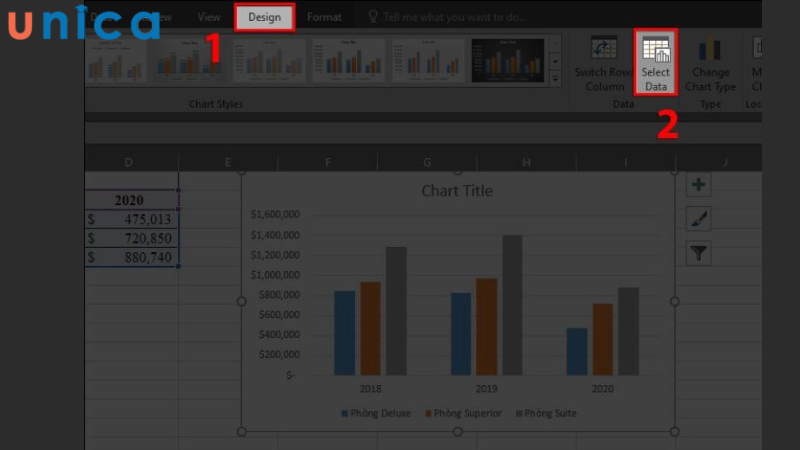This screenshot has width=800, height=450.
Task: Select the Chart Title text
Action: (x=457, y=191)
